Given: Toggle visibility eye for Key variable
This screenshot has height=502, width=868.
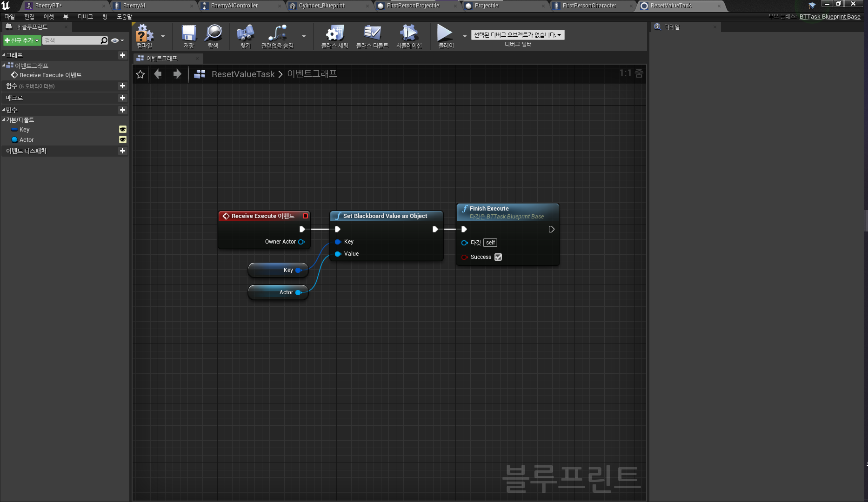Looking at the screenshot, I should (x=123, y=130).
